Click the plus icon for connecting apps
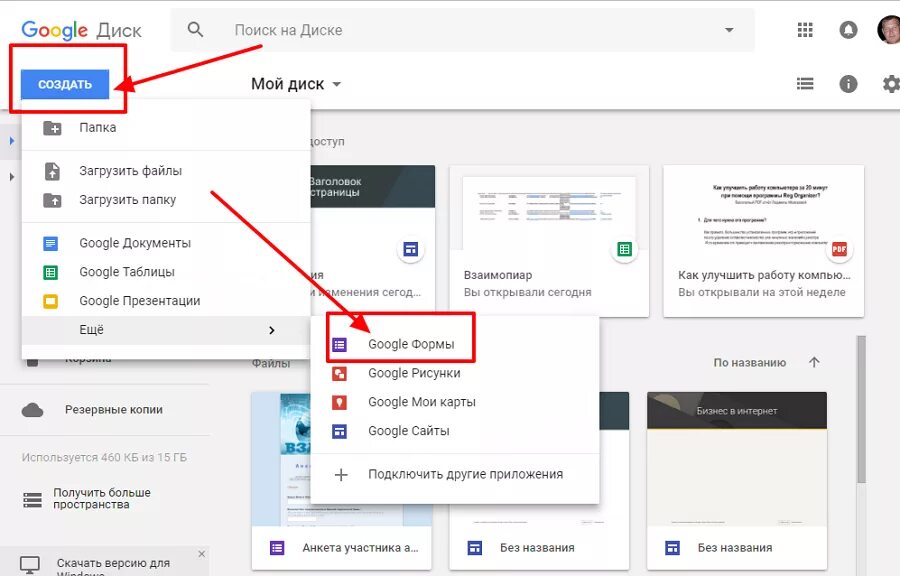Image resolution: width=900 pixels, height=576 pixels. [341, 474]
